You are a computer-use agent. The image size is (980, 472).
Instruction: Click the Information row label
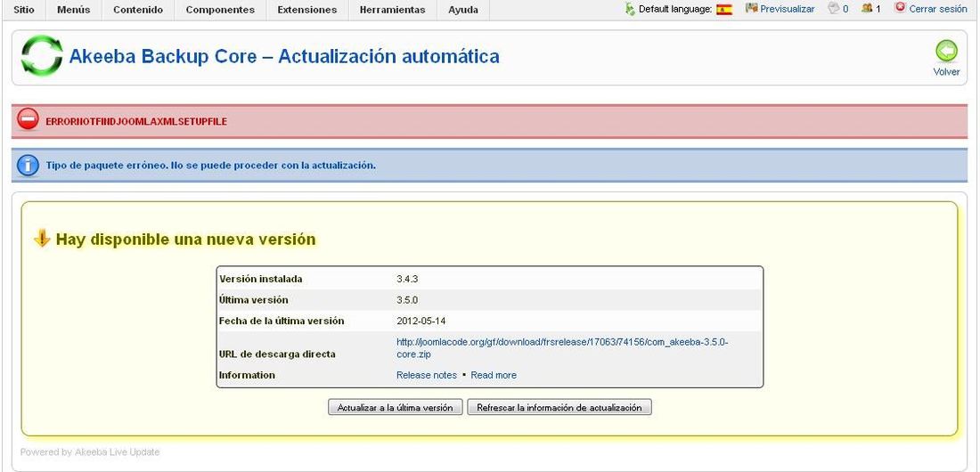[247, 375]
